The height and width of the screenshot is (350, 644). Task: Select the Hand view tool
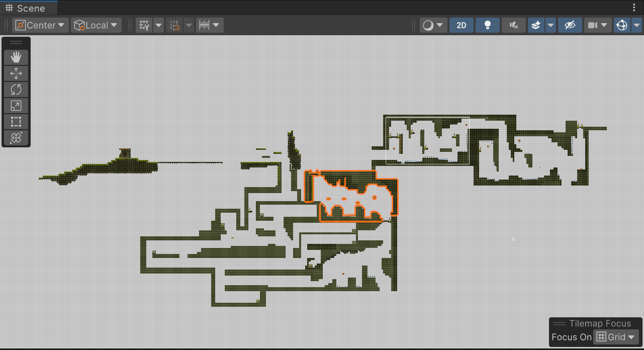(16, 57)
